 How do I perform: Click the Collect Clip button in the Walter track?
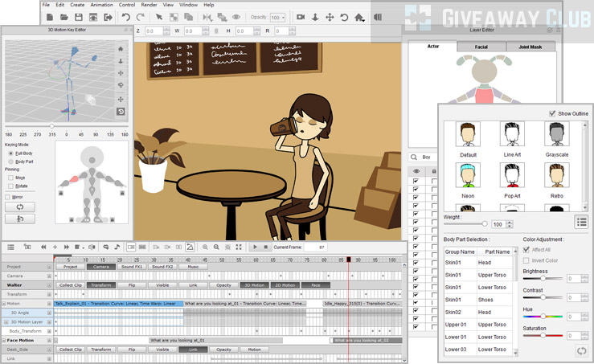(x=71, y=285)
